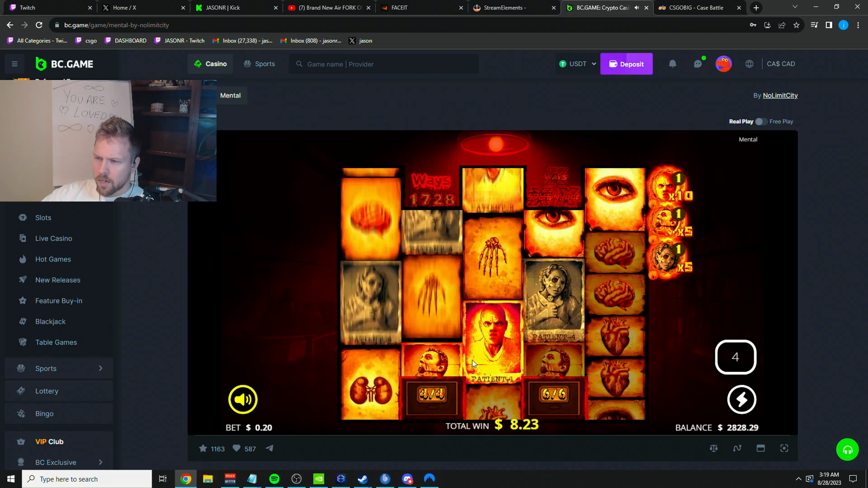
Task: Show hidden system tray icons chevron
Action: [798, 479]
